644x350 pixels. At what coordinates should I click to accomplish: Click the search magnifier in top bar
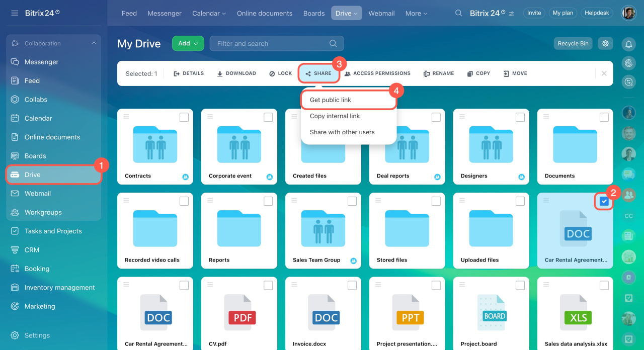458,13
